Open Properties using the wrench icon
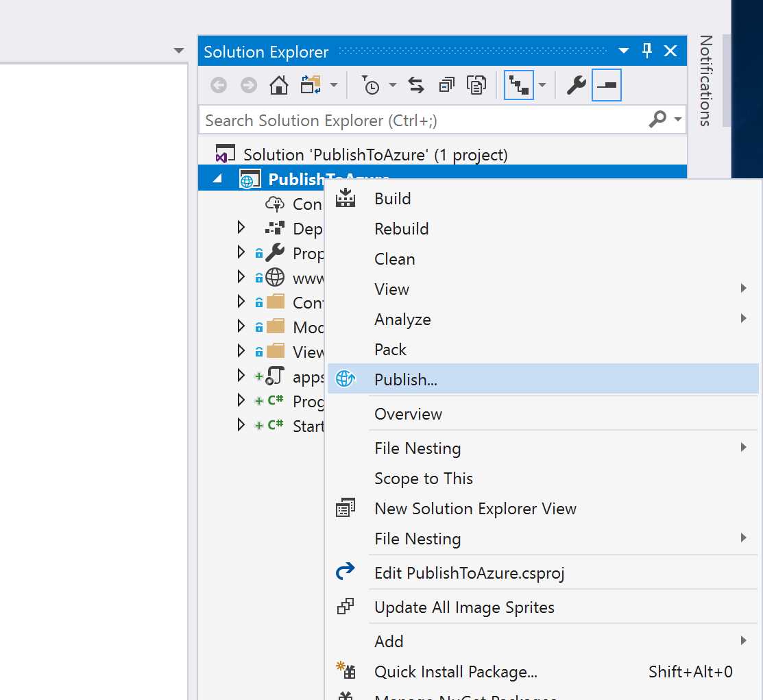Screen dimensions: 763x700 click(x=574, y=85)
